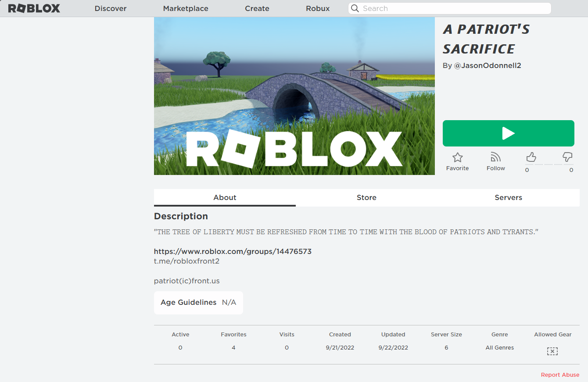The height and width of the screenshot is (382, 588).
Task: Click Report Abuse at page bottom
Action: pyautogui.click(x=560, y=375)
